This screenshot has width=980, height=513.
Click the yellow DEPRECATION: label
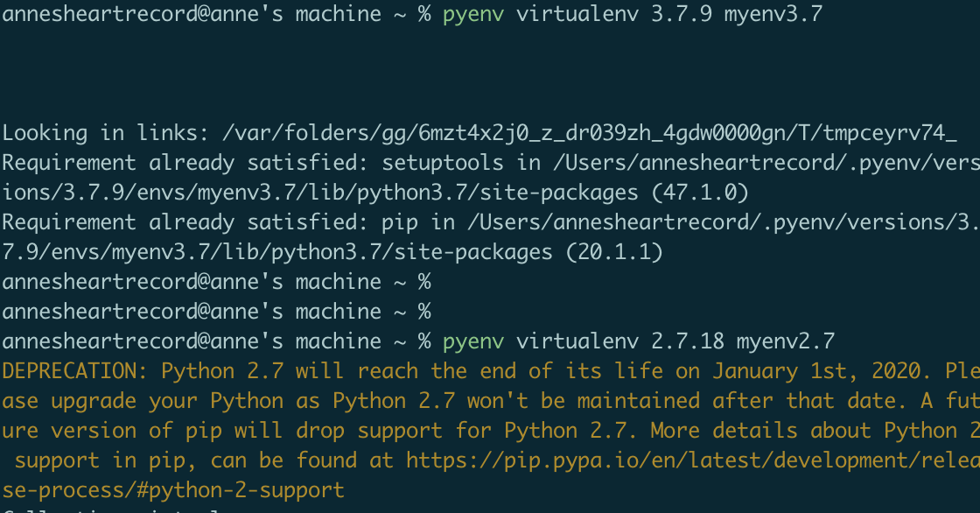(75, 371)
